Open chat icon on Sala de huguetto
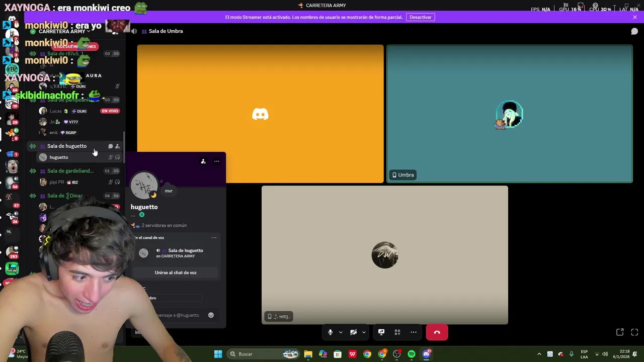 click(111, 146)
